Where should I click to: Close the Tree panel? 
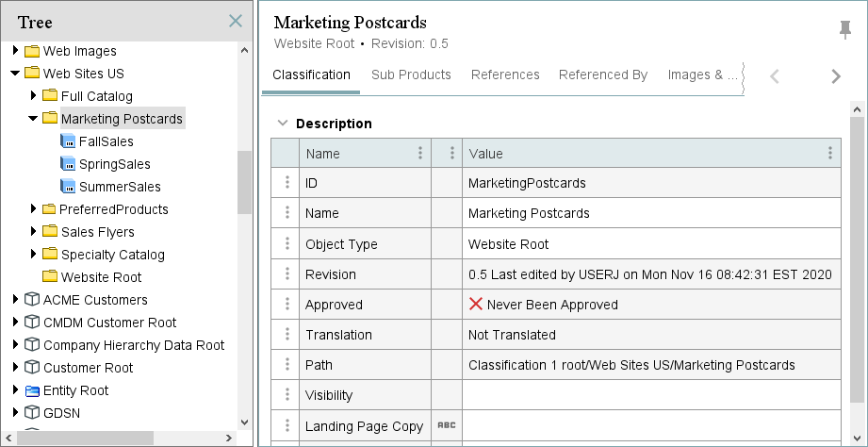(236, 22)
